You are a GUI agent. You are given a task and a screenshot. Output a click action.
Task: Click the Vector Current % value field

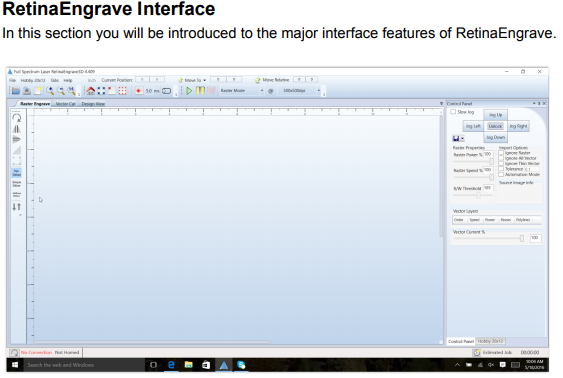[x=535, y=238]
